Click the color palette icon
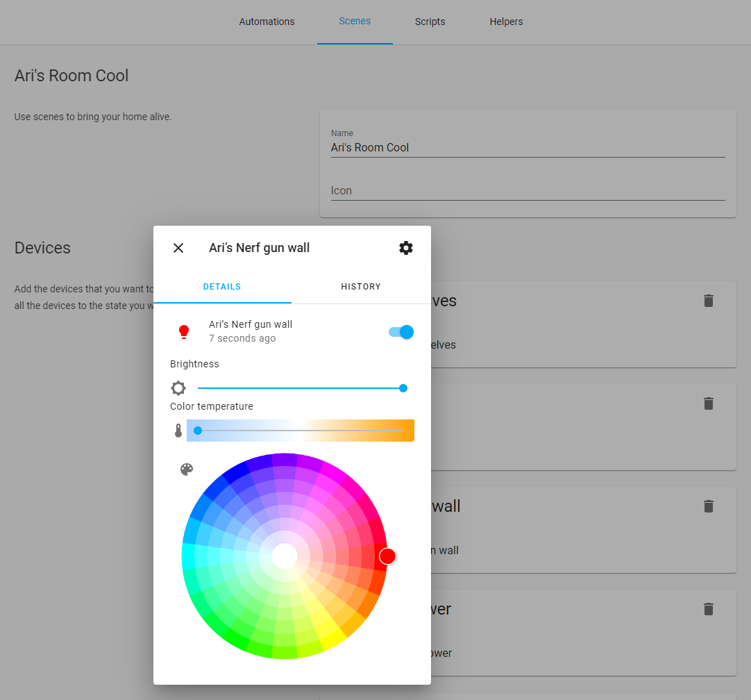The width and height of the screenshot is (751, 700). [x=187, y=469]
